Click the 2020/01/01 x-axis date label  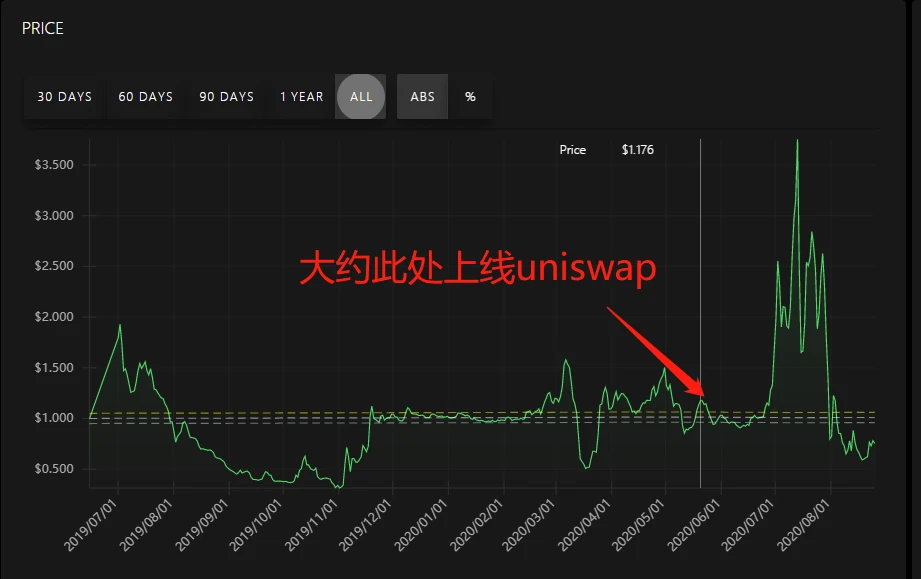click(420, 525)
